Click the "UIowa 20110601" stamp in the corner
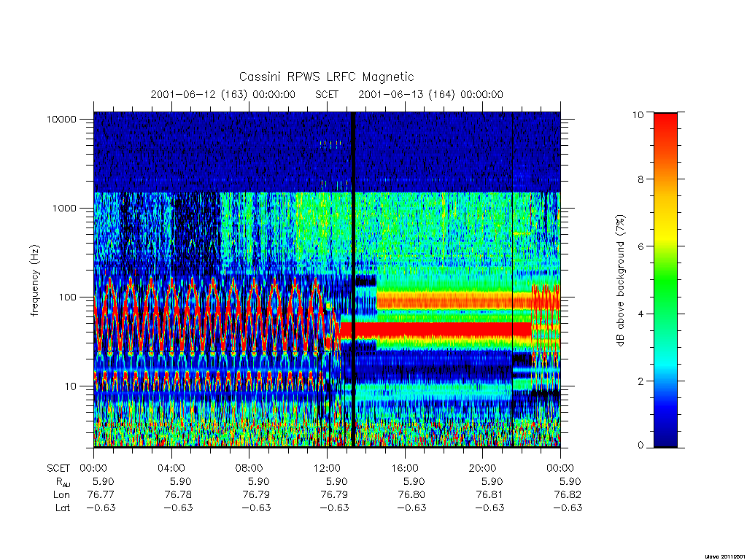The height and width of the screenshot is (560, 747). click(x=725, y=556)
